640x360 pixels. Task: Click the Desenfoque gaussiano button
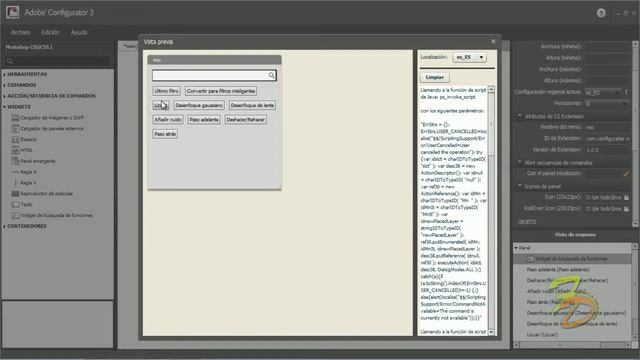click(x=199, y=105)
